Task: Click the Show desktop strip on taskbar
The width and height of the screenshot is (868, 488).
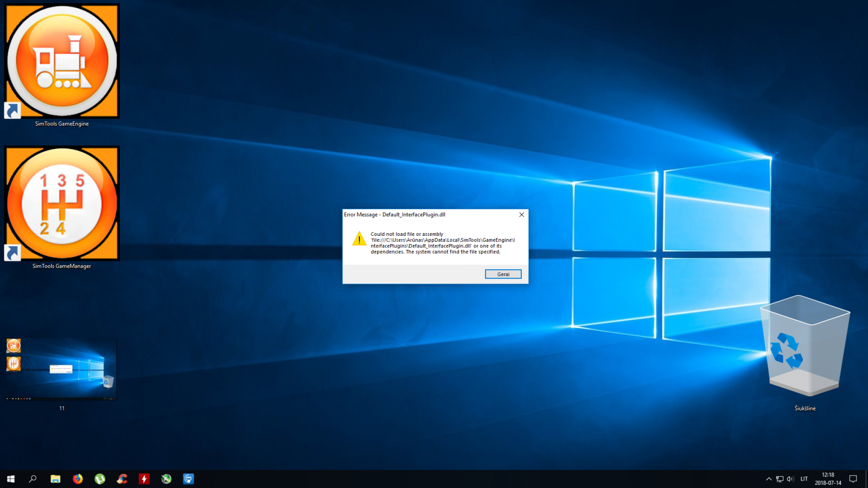Action: [x=866, y=479]
